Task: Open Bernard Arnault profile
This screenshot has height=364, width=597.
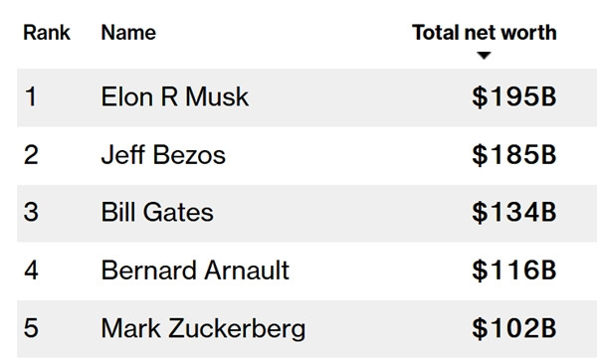Action: click(195, 271)
